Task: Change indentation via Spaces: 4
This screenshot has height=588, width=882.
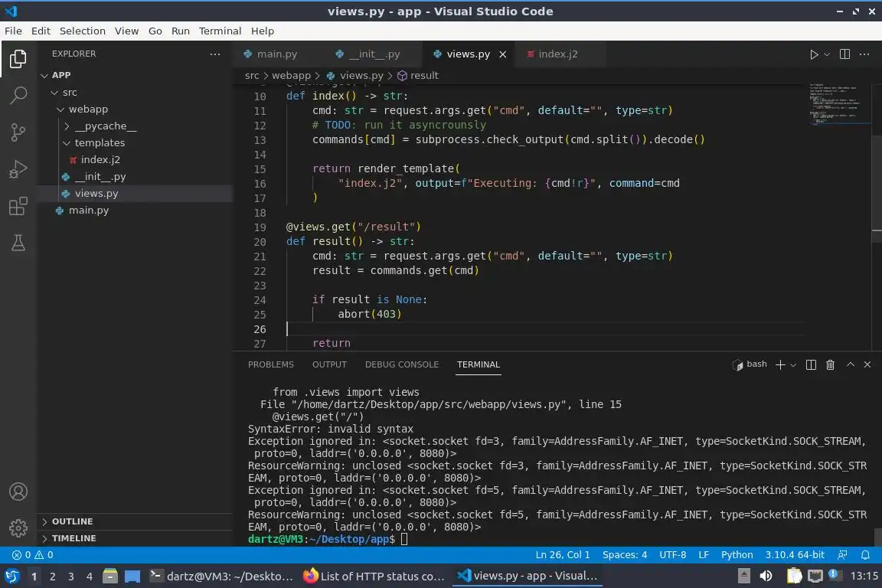Action: coord(625,555)
